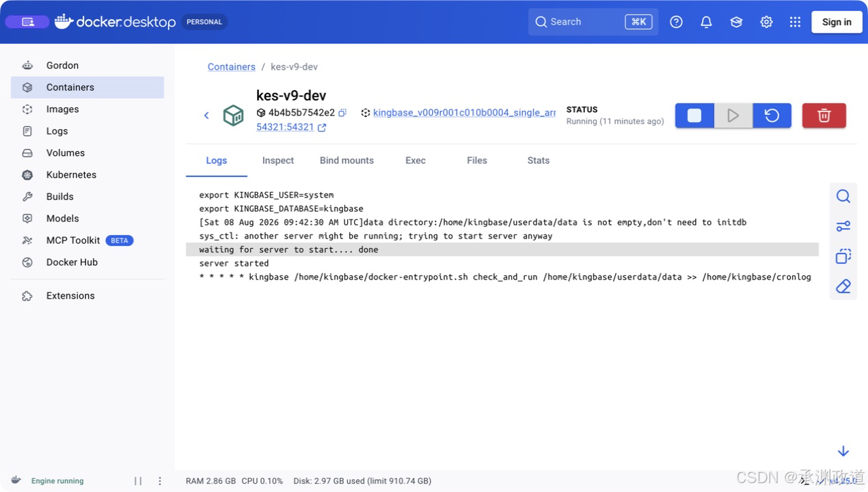Viewport: 868px width, 492px height.
Task: Click the Disk 2.97 GB used status
Action: 362,481
